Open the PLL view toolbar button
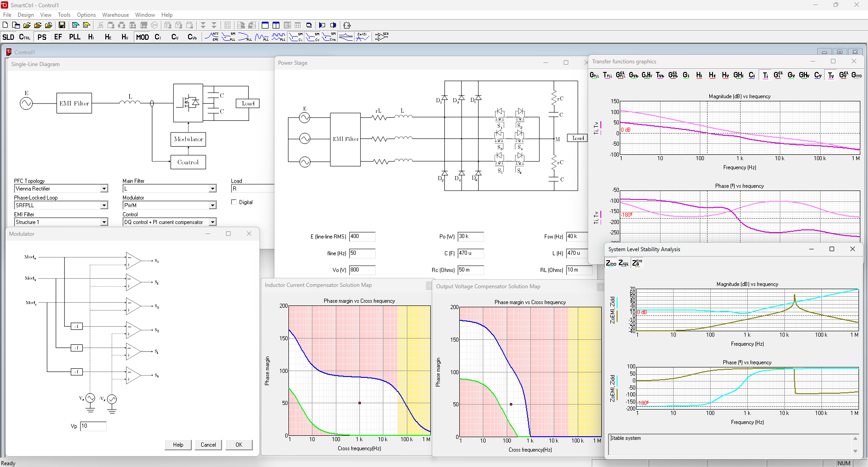868x467 pixels. (75, 37)
